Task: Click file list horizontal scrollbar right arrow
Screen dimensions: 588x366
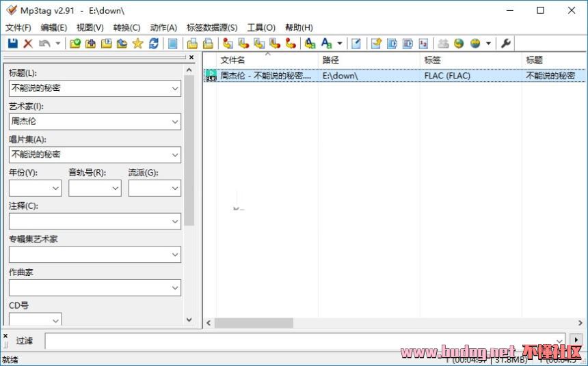Action: (580, 323)
